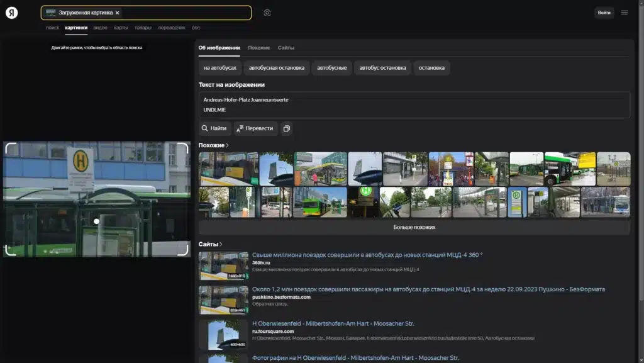The image size is (644, 363).
Task: Click the на автобусах tag
Action: click(x=220, y=68)
